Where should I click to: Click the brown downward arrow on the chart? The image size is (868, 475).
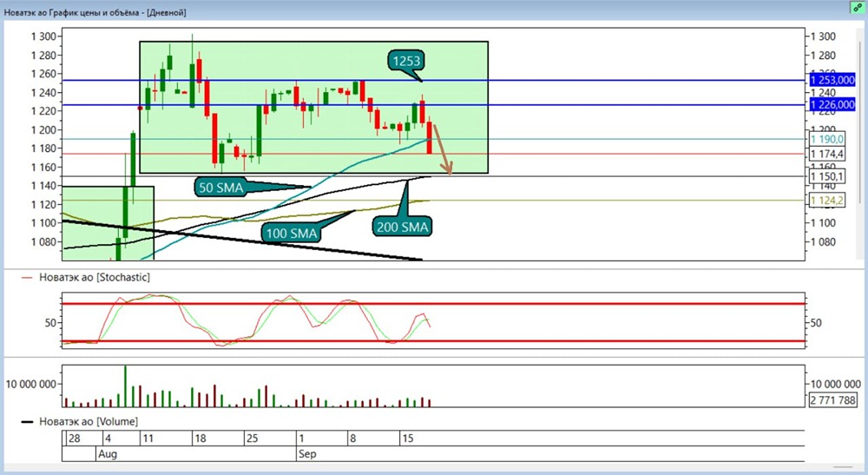(443, 149)
